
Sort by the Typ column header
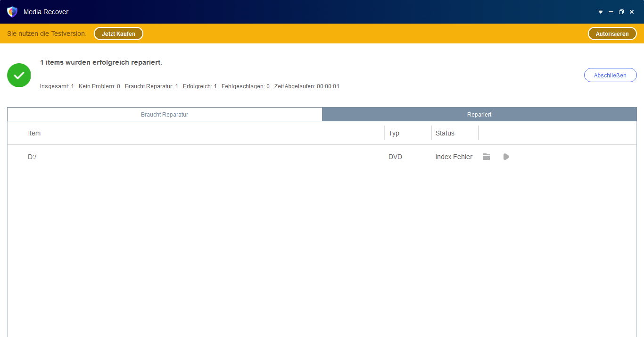click(x=394, y=133)
